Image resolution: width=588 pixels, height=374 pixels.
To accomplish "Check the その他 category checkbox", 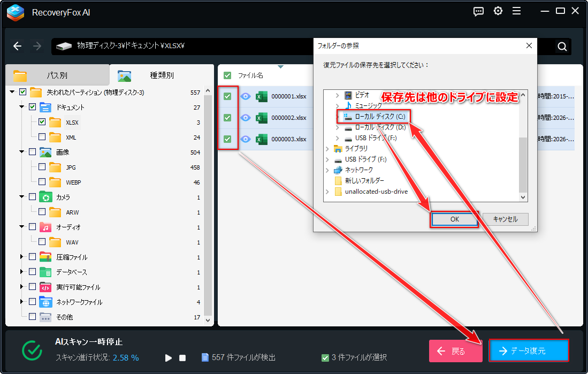I will pos(32,317).
